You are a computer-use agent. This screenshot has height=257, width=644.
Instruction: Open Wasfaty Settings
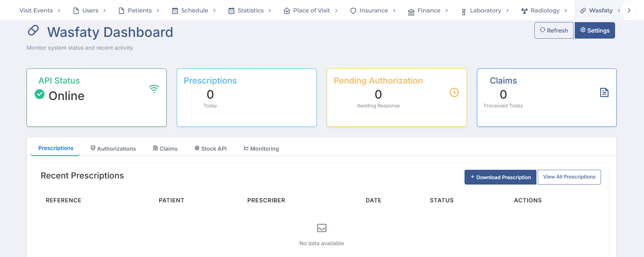(x=595, y=31)
